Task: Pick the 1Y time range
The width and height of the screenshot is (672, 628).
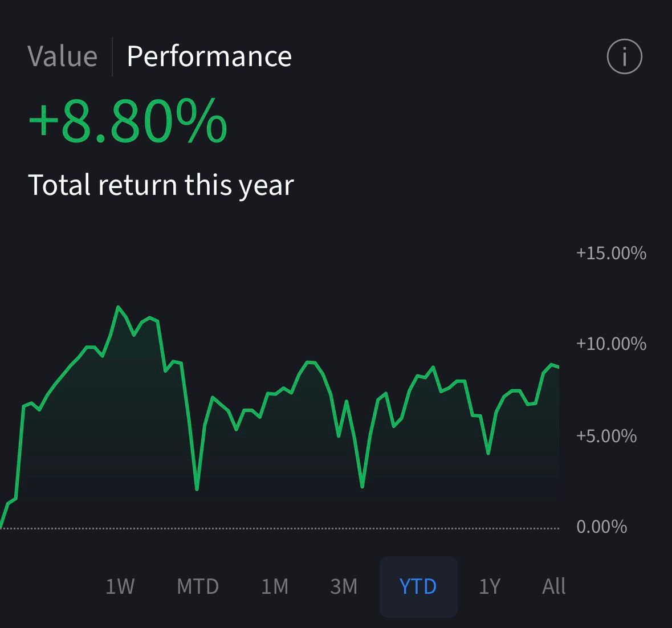Action: (x=490, y=586)
